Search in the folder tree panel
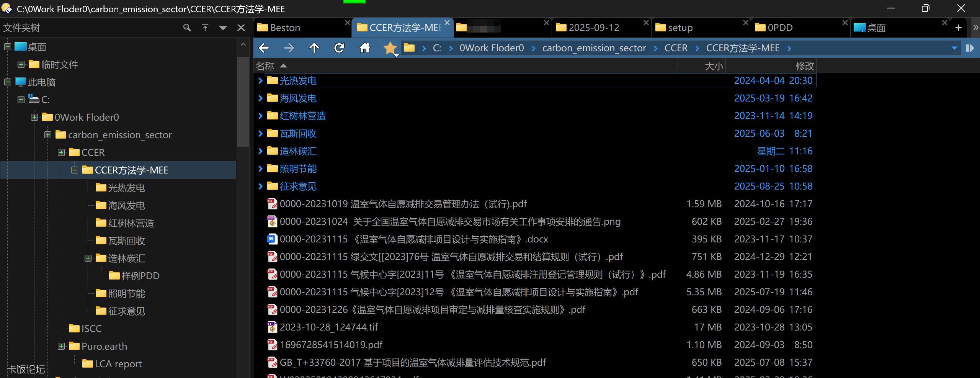This screenshot has width=980, height=378. coord(187,28)
